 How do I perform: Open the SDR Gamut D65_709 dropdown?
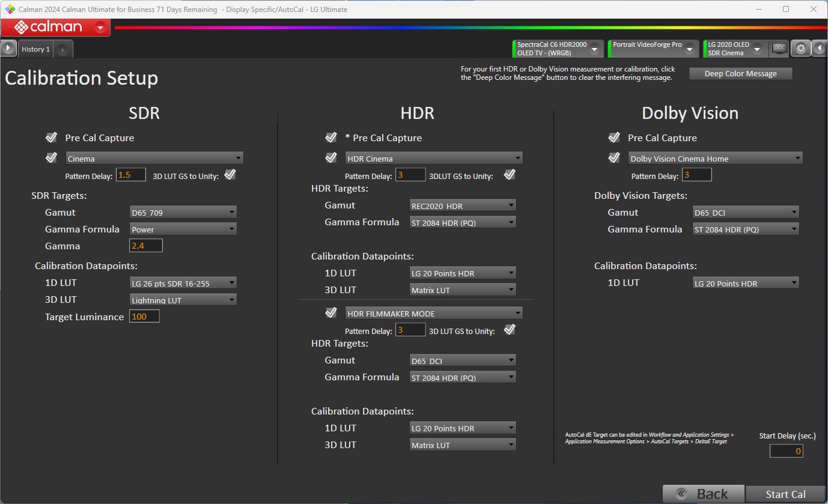(x=183, y=212)
